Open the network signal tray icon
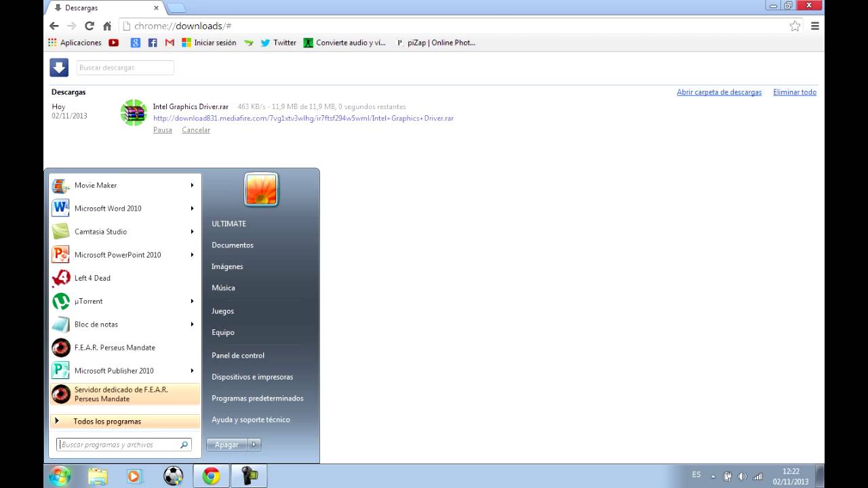Image resolution: width=868 pixels, height=488 pixels. [x=757, y=476]
